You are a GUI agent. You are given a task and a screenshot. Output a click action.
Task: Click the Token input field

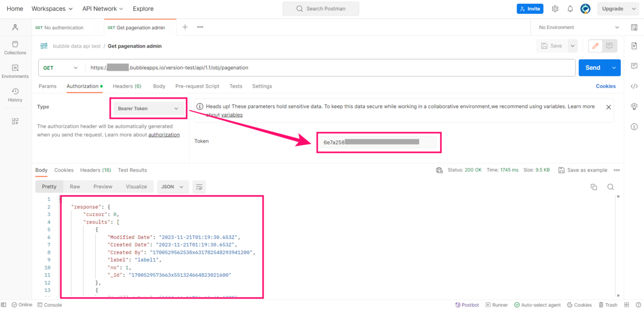point(379,142)
